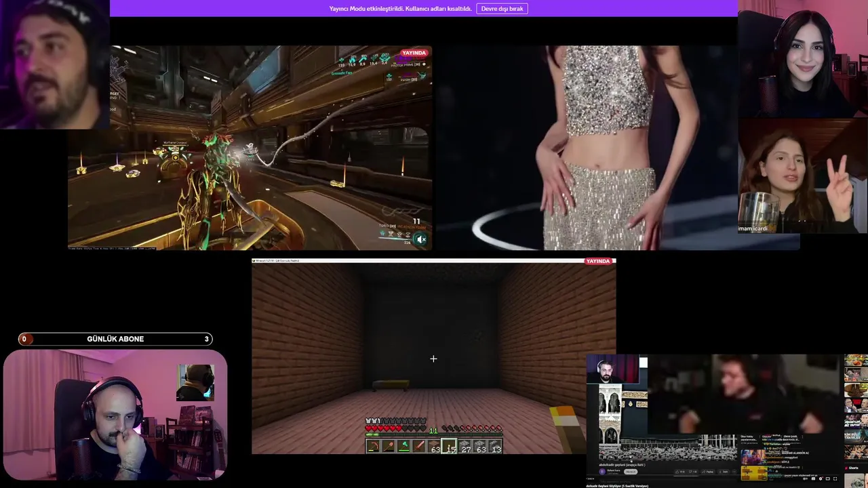The image size is (868, 488).
Task: Click the GÜNLÜK ABONE goal bar
Action: [115, 339]
